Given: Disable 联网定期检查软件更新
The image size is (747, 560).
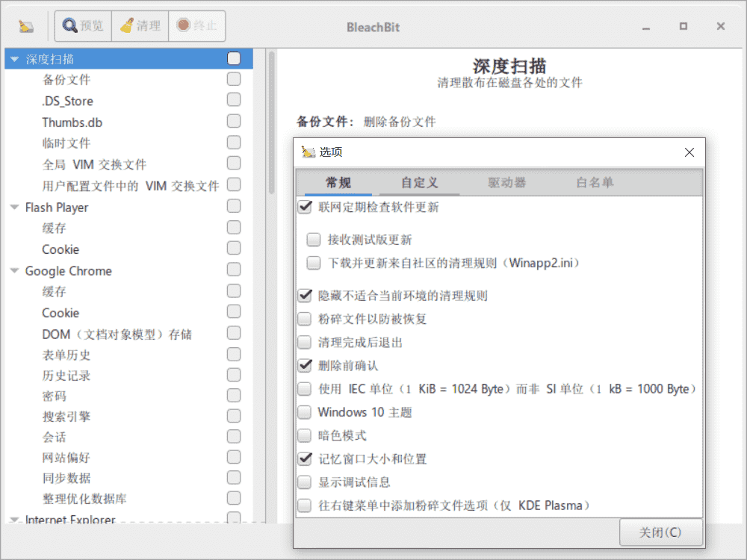Looking at the screenshot, I should [x=304, y=207].
